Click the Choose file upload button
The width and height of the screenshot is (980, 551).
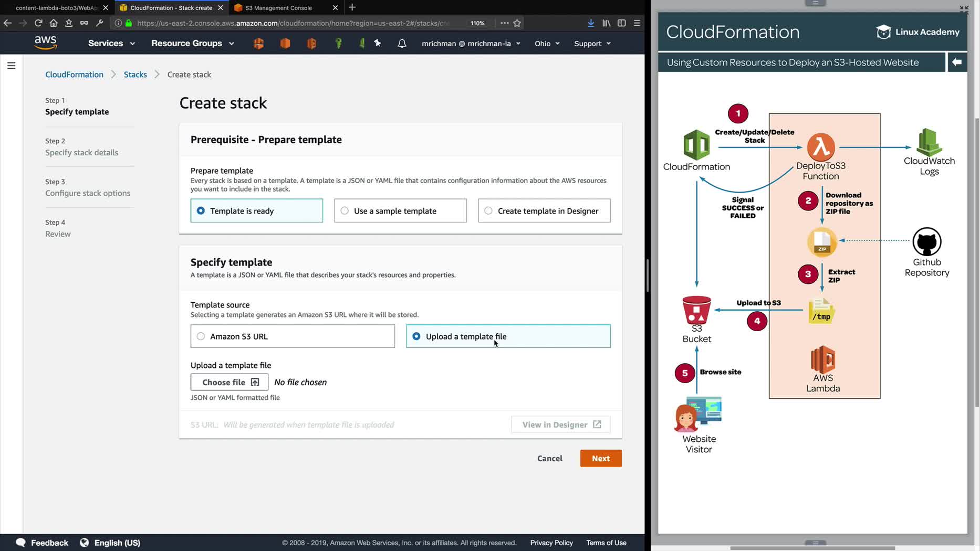[230, 382]
